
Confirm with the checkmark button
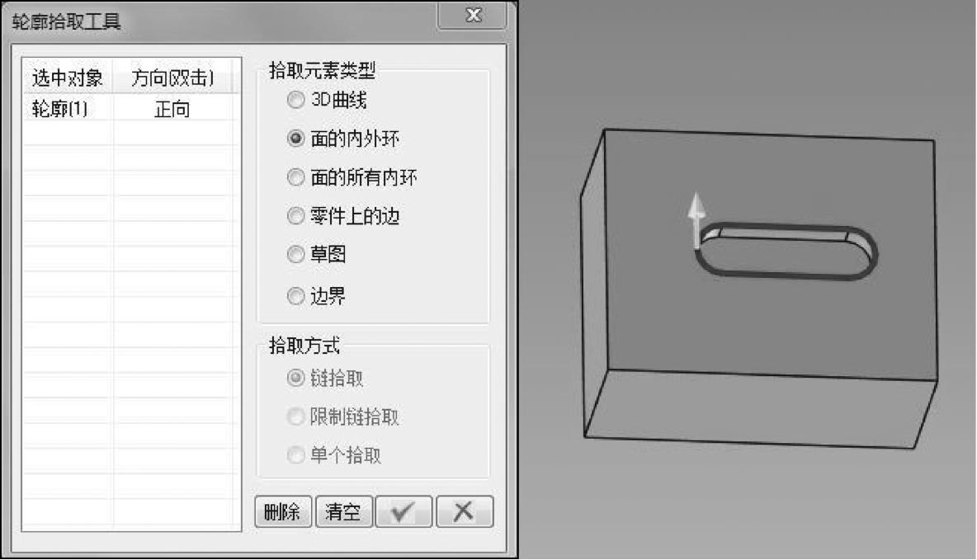(x=404, y=512)
